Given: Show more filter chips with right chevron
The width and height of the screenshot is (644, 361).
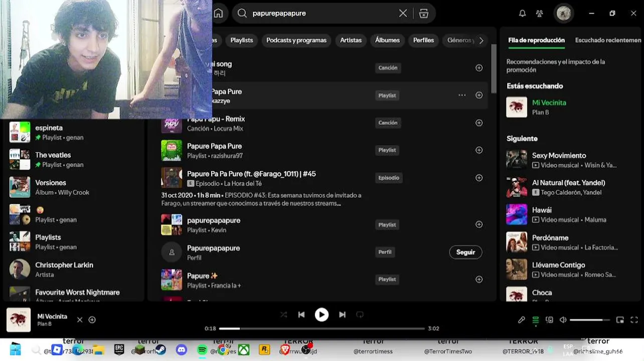Looking at the screenshot, I should [481, 41].
